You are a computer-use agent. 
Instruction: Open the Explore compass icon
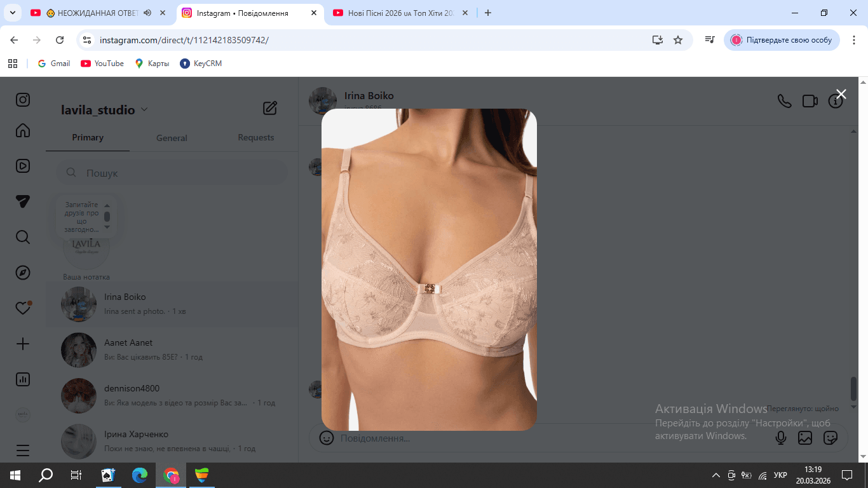(23, 273)
